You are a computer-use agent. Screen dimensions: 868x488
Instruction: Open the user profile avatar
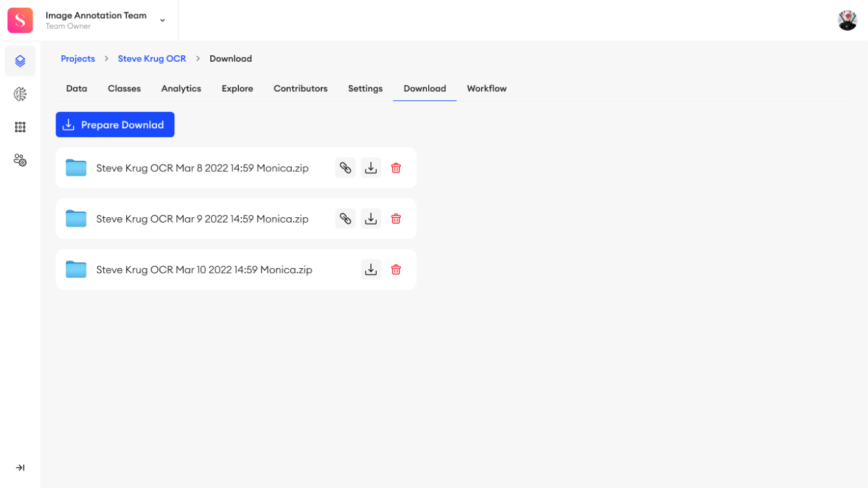[847, 20]
